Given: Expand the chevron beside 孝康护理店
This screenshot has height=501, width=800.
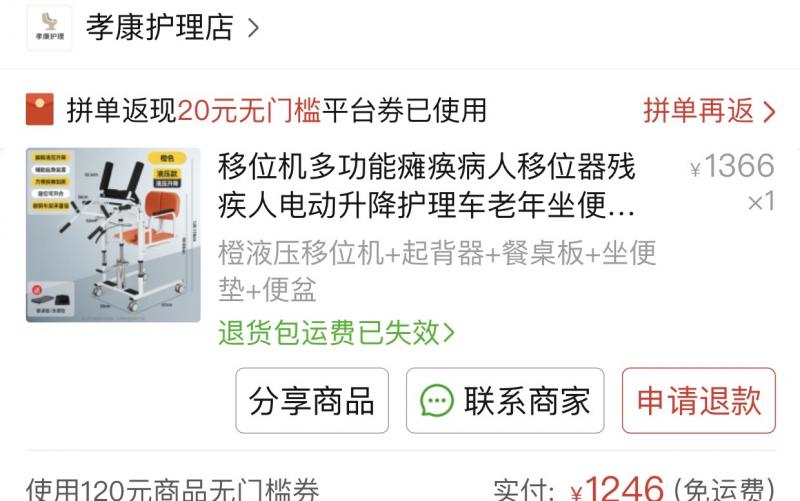Looking at the screenshot, I should [253, 28].
